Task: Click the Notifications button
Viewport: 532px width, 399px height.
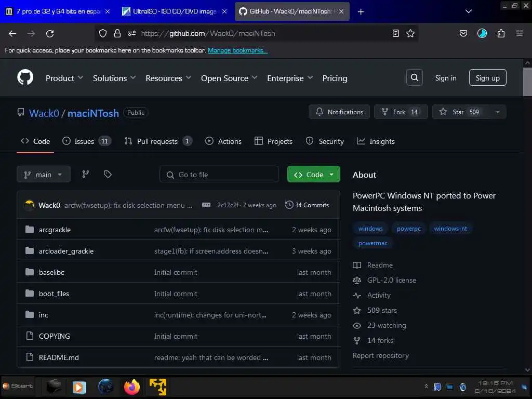Action: (339, 112)
